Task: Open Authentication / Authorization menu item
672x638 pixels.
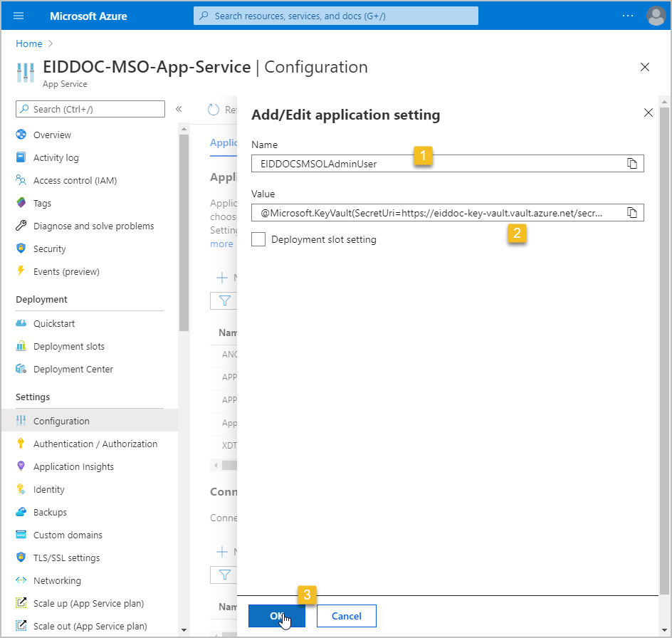Action: 95,444
